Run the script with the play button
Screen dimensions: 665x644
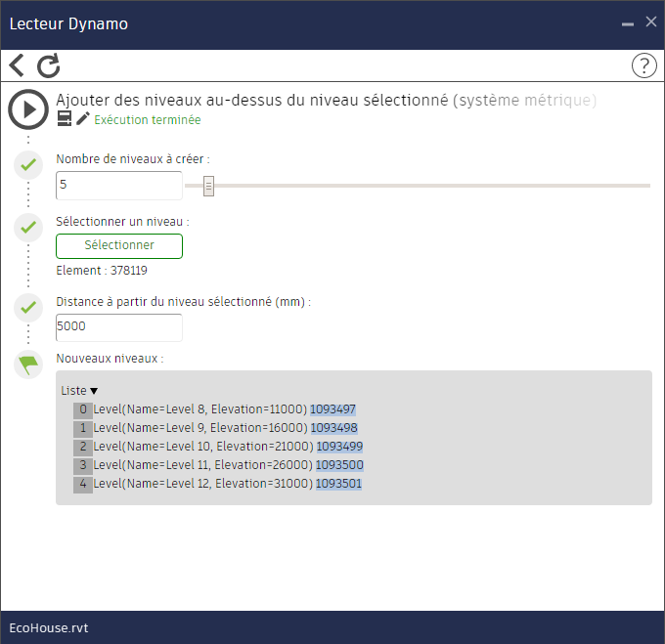[x=28, y=109]
